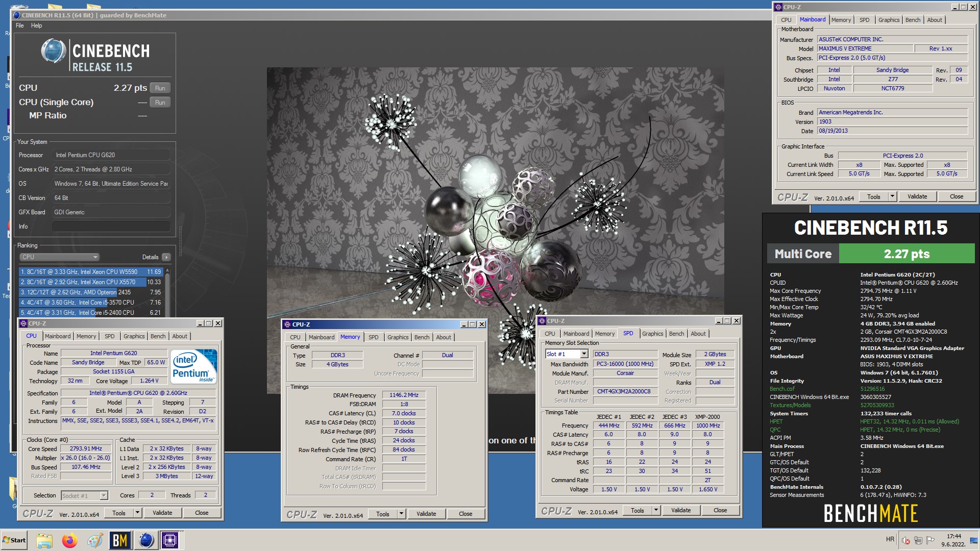The height and width of the screenshot is (551, 980).
Task: Click Validate in CPU-Z Mainboard window
Action: click(917, 196)
